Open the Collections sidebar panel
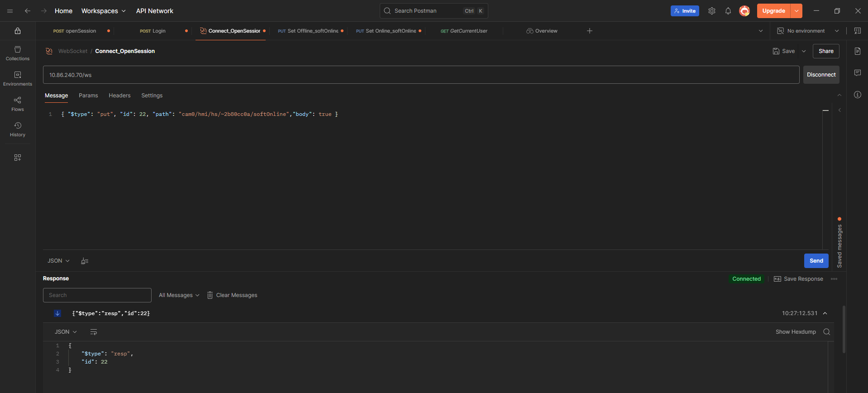The image size is (868, 393). click(18, 53)
